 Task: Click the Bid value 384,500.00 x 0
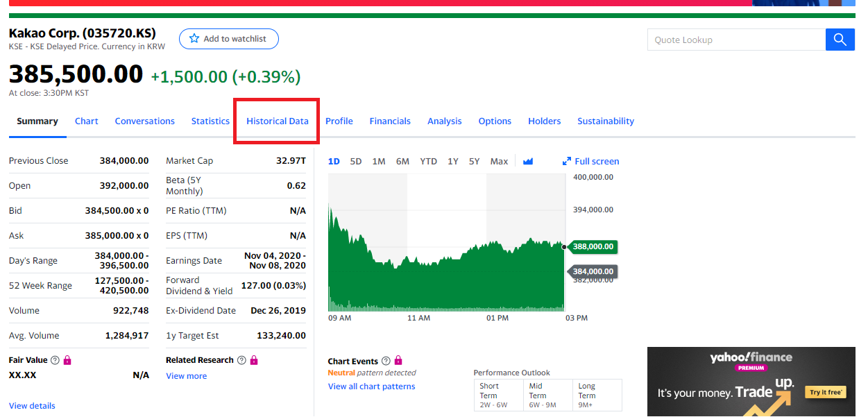(x=117, y=210)
